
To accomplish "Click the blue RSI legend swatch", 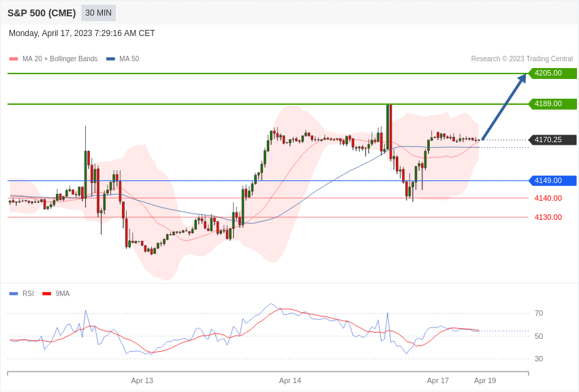I will coord(14,294).
